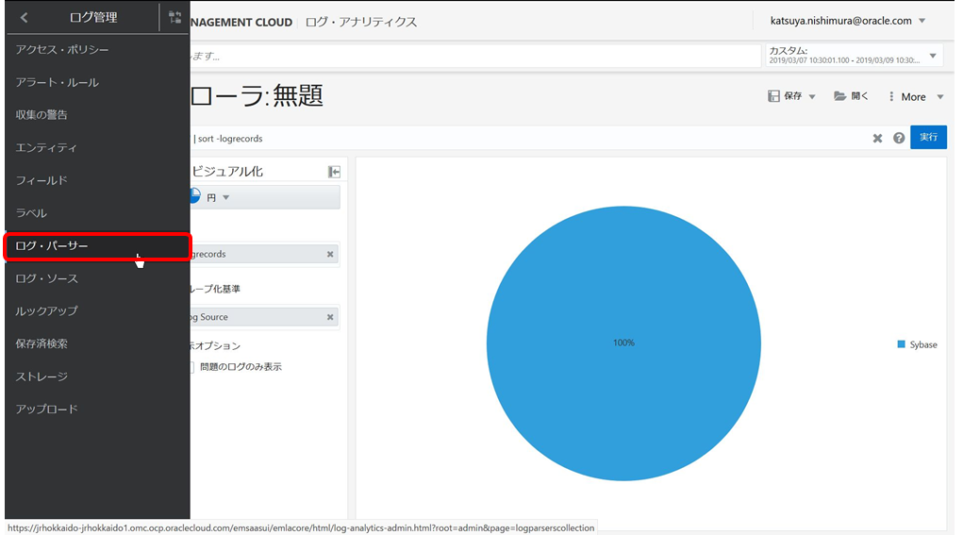Open the 円 chart type dropdown
Image resolution: width=980 pixels, height=535 pixels.
click(x=265, y=197)
